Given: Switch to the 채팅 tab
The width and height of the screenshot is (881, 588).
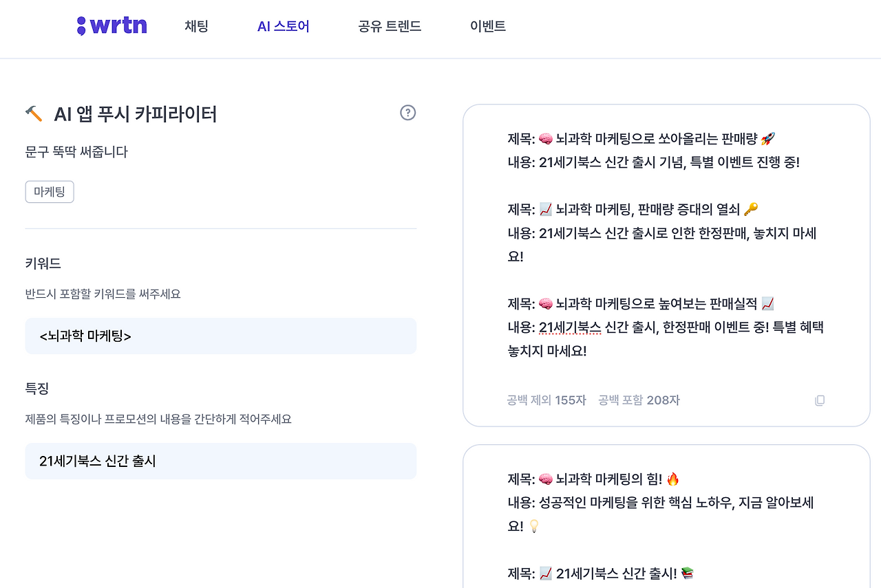Looking at the screenshot, I should [x=196, y=25].
